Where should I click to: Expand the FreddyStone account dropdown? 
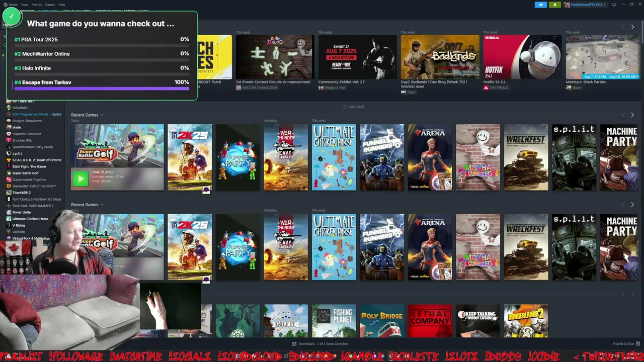point(585,5)
